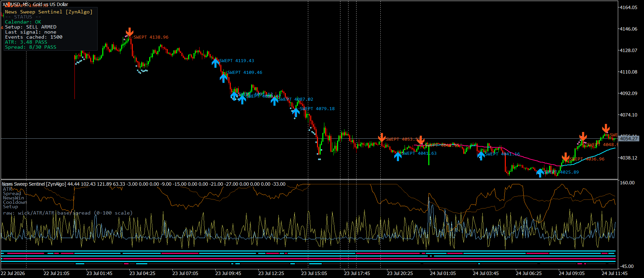Click the 4110.08 price axis label
This screenshot has height=278, width=644.
[629, 72]
